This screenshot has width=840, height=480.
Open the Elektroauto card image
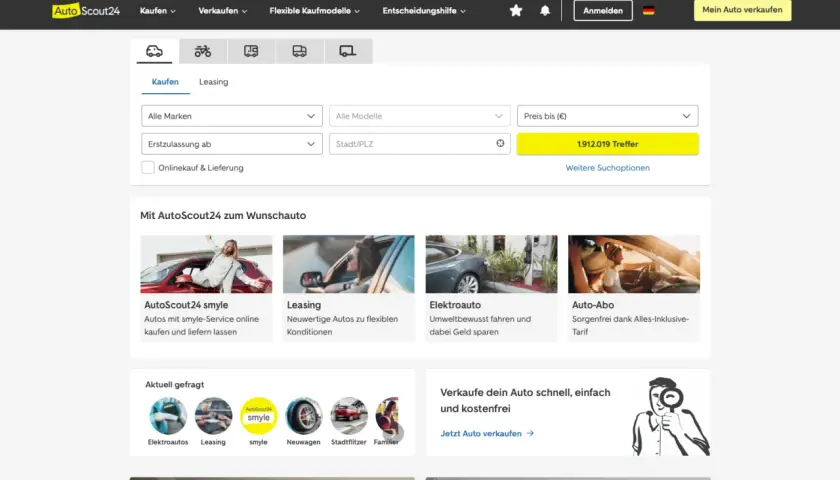click(x=491, y=264)
